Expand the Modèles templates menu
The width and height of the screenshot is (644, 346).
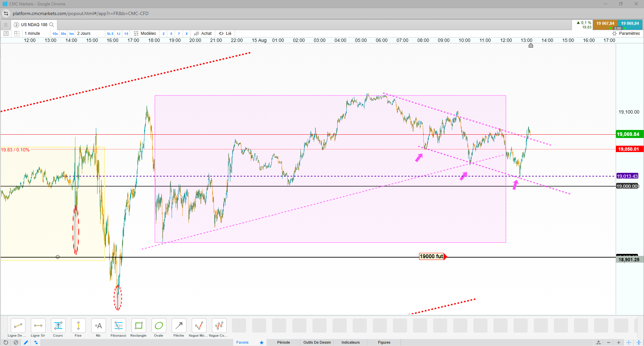(145, 33)
